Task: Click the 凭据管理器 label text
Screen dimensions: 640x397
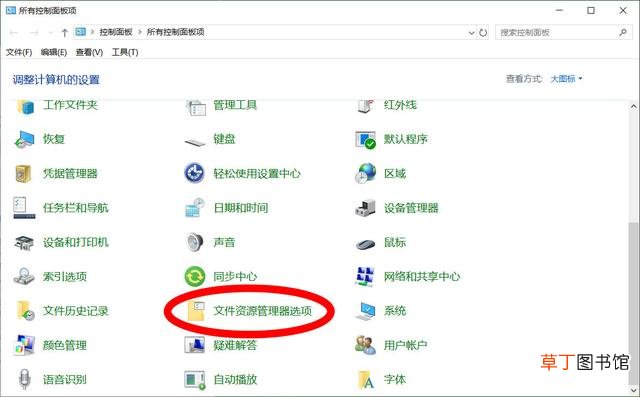Action: pyautogui.click(x=70, y=173)
